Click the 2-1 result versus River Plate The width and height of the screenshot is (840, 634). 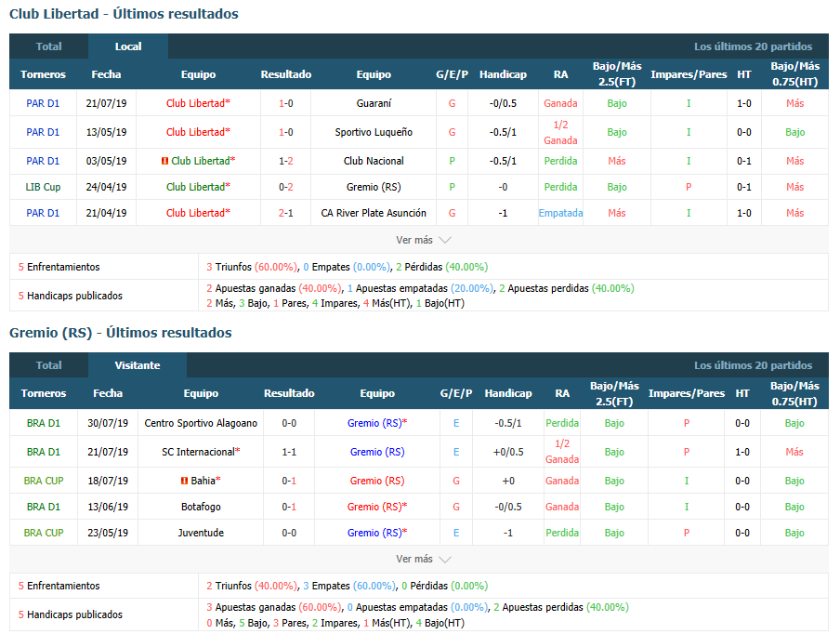tap(286, 213)
